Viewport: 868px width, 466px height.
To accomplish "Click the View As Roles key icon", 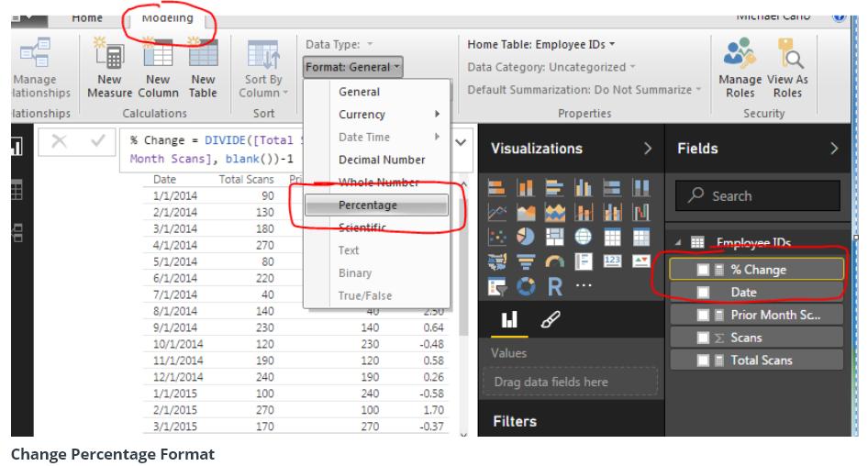I will pyautogui.click(x=786, y=57).
